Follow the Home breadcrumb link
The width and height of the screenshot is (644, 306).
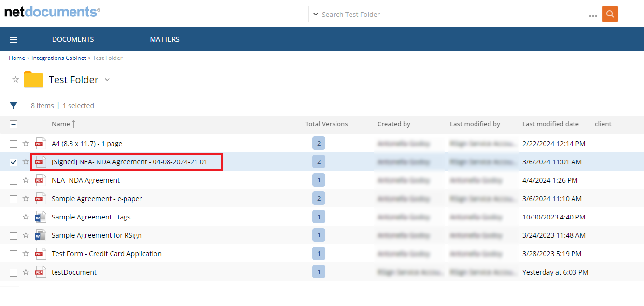pyautogui.click(x=17, y=58)
